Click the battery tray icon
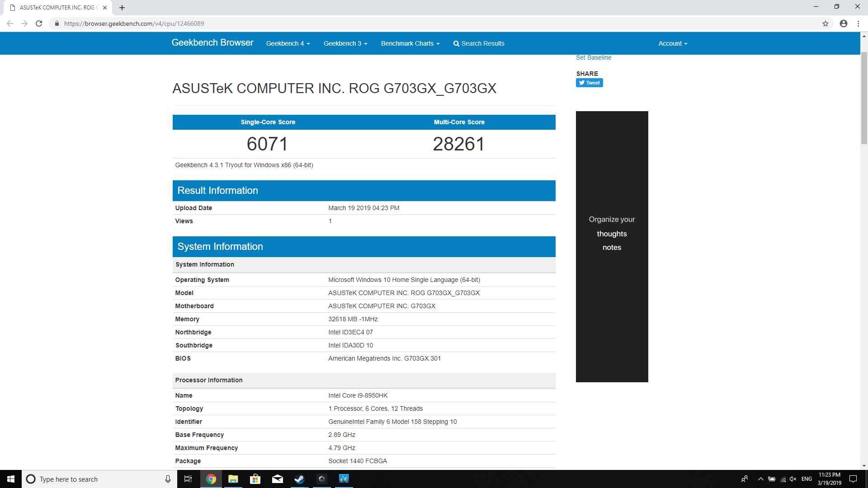Screen dimensions: 868x488 point(772,479)
